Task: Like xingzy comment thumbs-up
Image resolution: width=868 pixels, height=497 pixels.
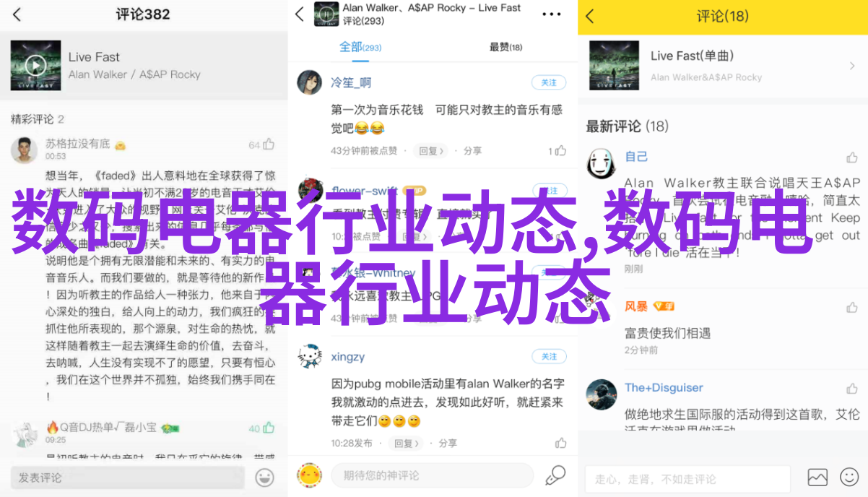Action: pyautogui.click(x=561, y=443)
